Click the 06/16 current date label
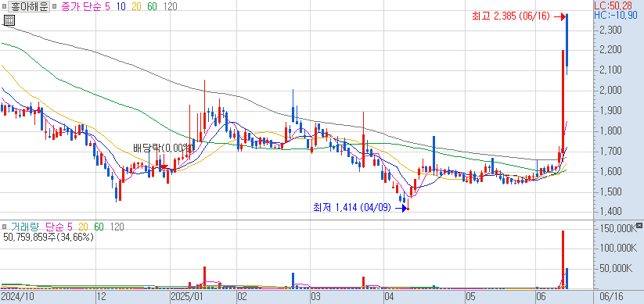This screenshot has width=644, height=304. coord(612,296)
